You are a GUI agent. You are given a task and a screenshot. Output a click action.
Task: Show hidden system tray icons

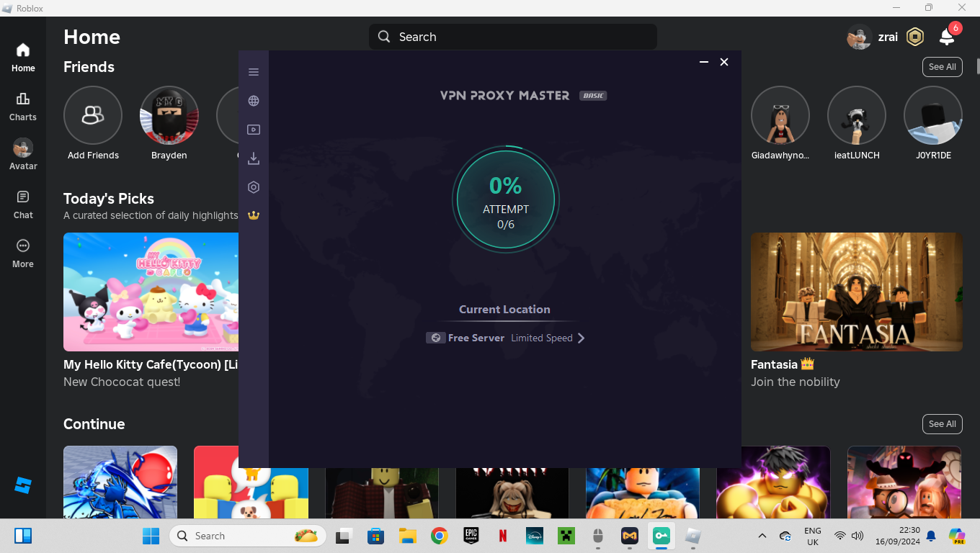click(x=762, y=536)
